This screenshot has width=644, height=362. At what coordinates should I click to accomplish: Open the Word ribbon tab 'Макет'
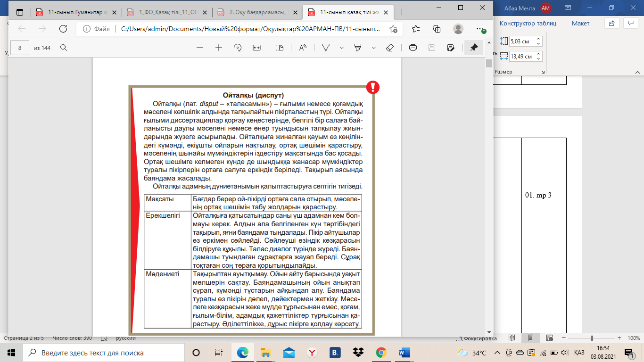pos(580,23)
